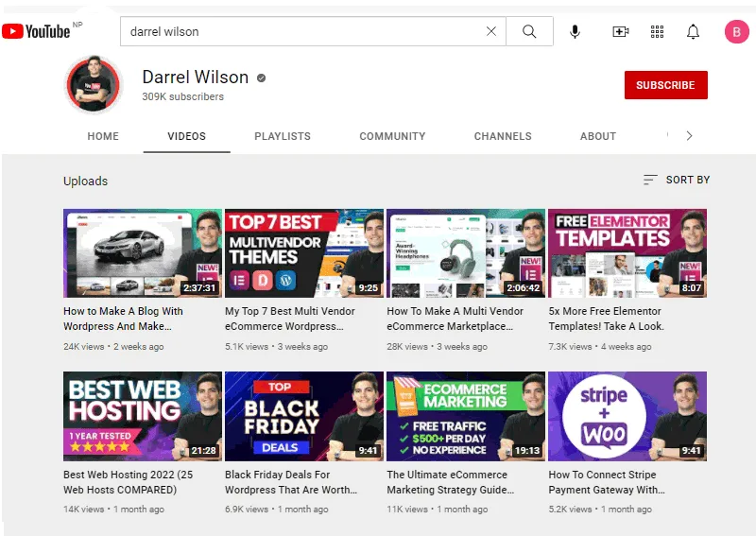Viewport: 756px width, 536px height.
Task: Click 6.9K views • 1 month ago
Action: pos(276,509)
